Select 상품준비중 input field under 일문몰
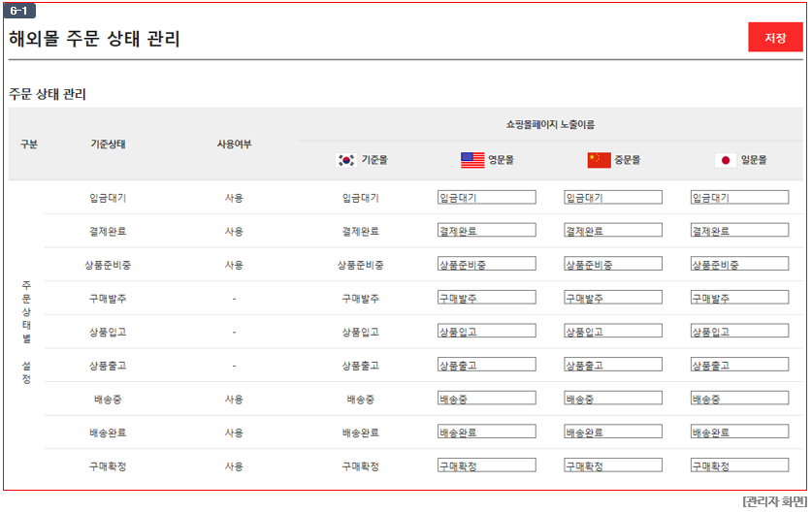This screenshot has width=812, height=513. pos(739,264)
